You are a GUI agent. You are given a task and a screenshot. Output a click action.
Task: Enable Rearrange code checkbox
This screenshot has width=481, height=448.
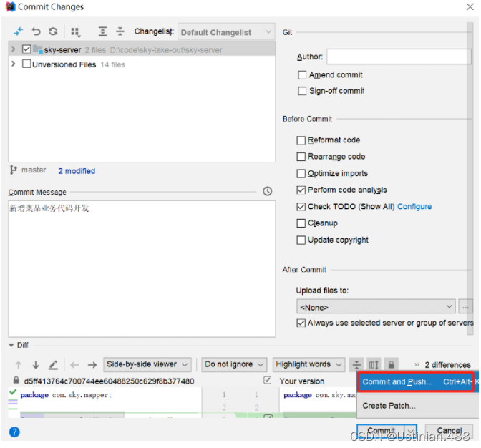[x=301, y=157]
